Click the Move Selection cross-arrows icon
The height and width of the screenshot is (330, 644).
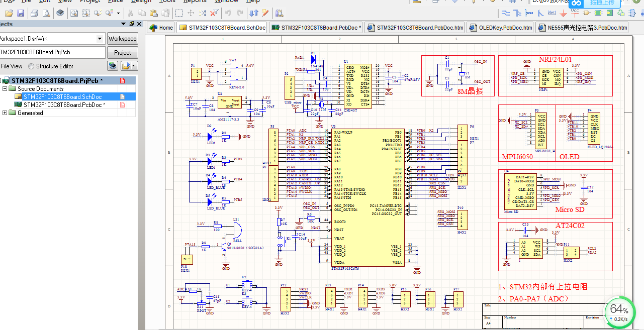point(191,13)
